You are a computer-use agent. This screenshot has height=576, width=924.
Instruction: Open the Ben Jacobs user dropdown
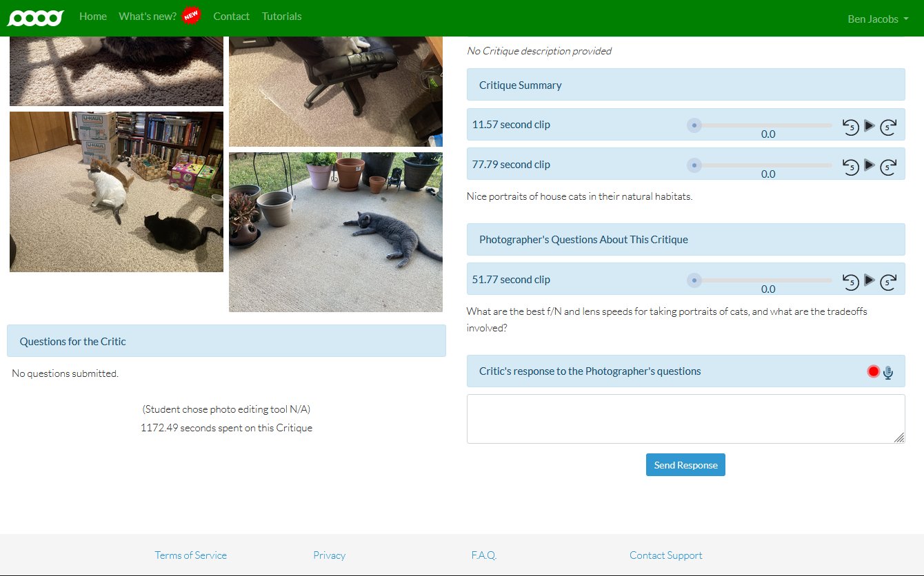pos(878,19)
